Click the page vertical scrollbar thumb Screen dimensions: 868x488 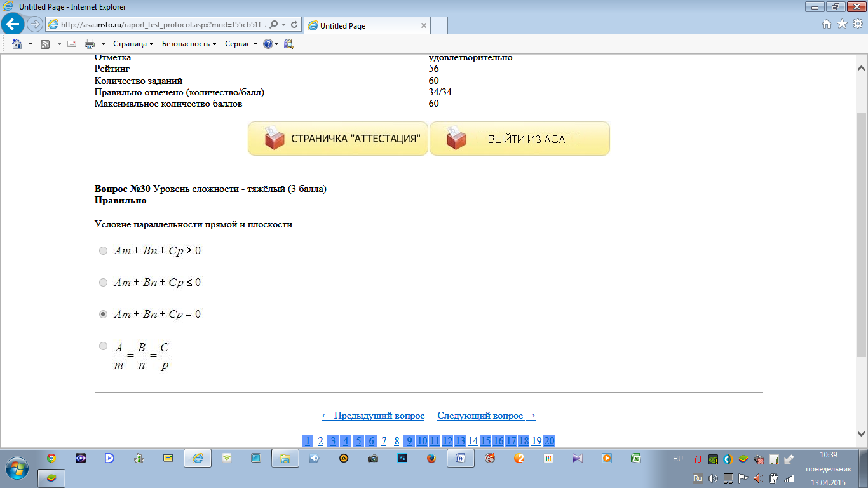tap(862, 235)
